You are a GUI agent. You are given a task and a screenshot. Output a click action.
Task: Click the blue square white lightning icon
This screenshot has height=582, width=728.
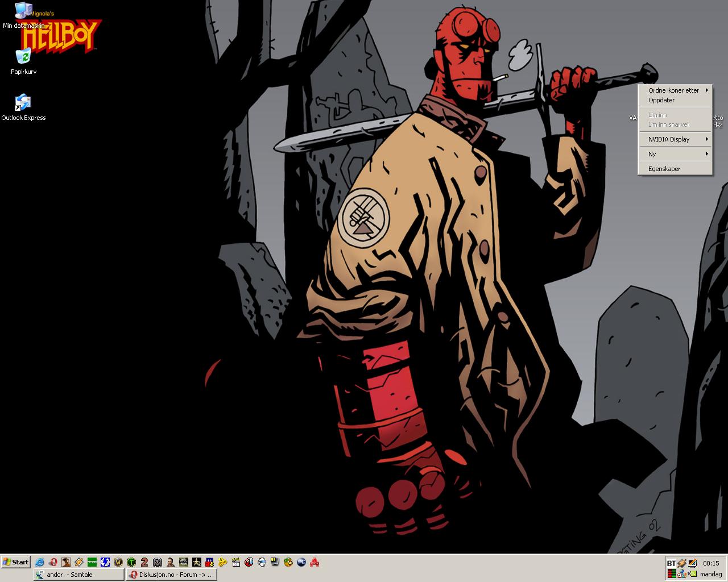coord(105,562)
